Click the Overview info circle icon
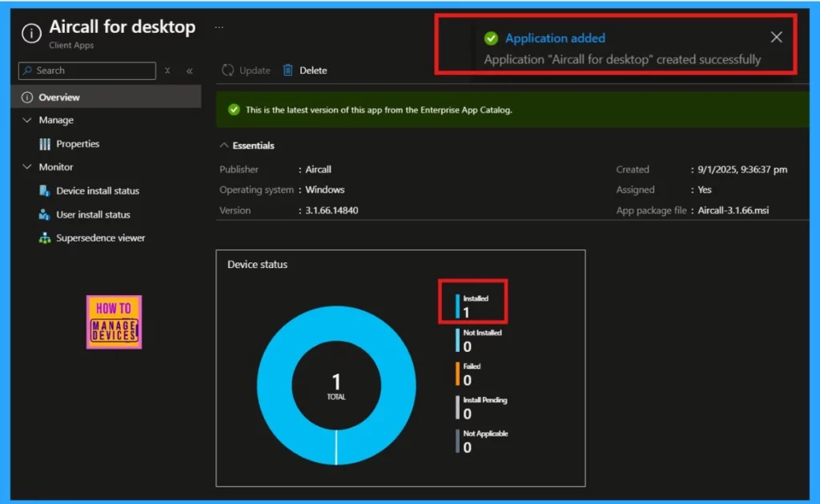The width and height of the screenshot is (820, 504). pyautogui.click(x=27, y=97)
